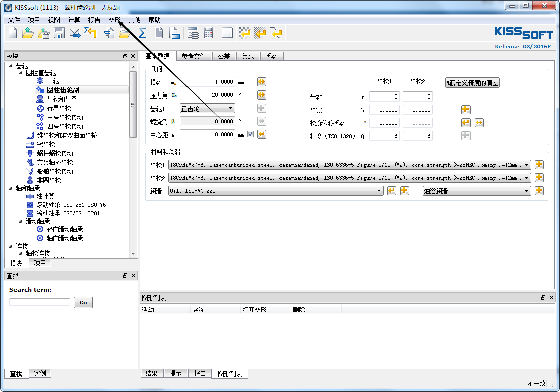Collapse the 轴和轴承 tree node

point(10,188)
